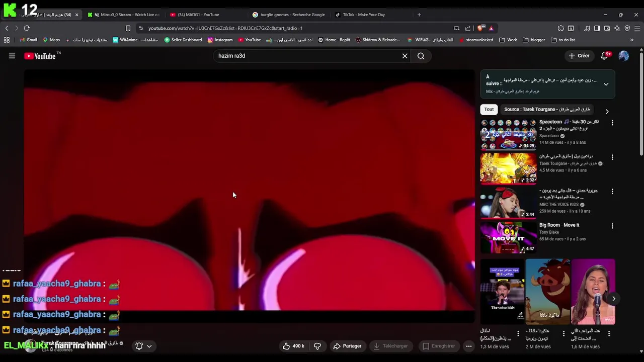This screenshot has height=362, width=644.
Task: Open channel notification bell dropdown
Action: coord(143,346)
